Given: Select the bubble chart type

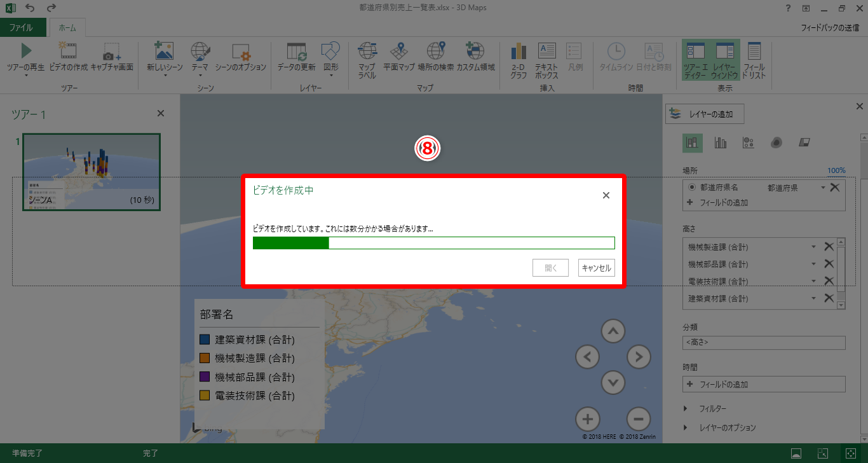Looking at the screenshot, I should (x=749, y=143).
